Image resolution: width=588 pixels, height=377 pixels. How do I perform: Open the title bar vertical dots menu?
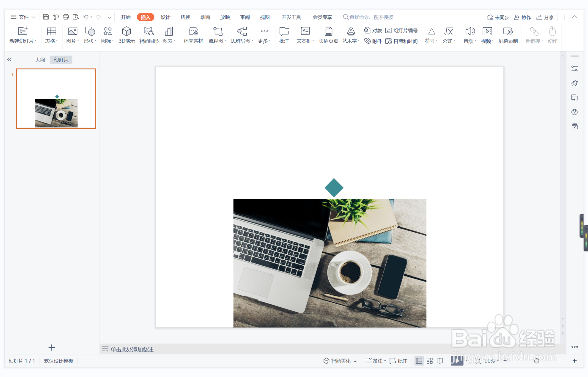click(x=564, y=17)
